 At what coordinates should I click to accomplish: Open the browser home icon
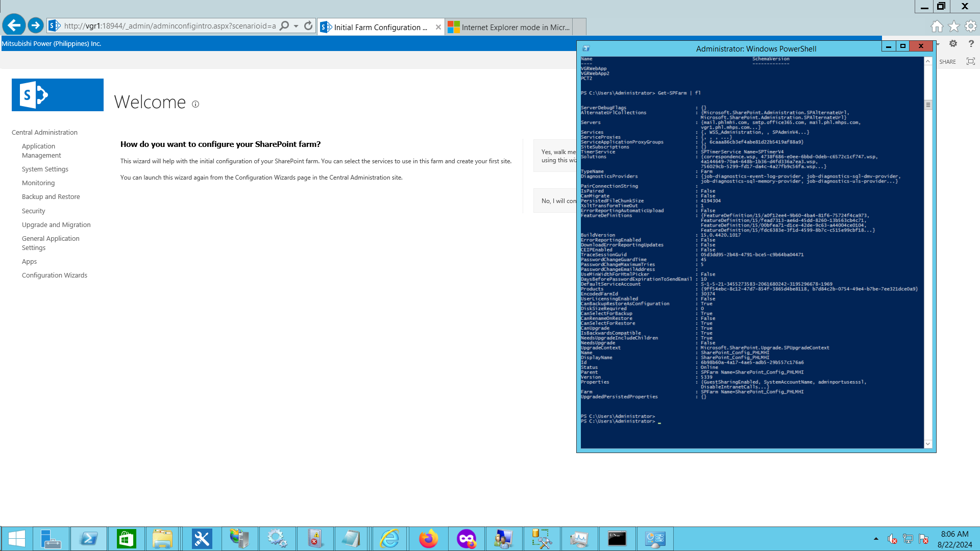click(937, 26)
